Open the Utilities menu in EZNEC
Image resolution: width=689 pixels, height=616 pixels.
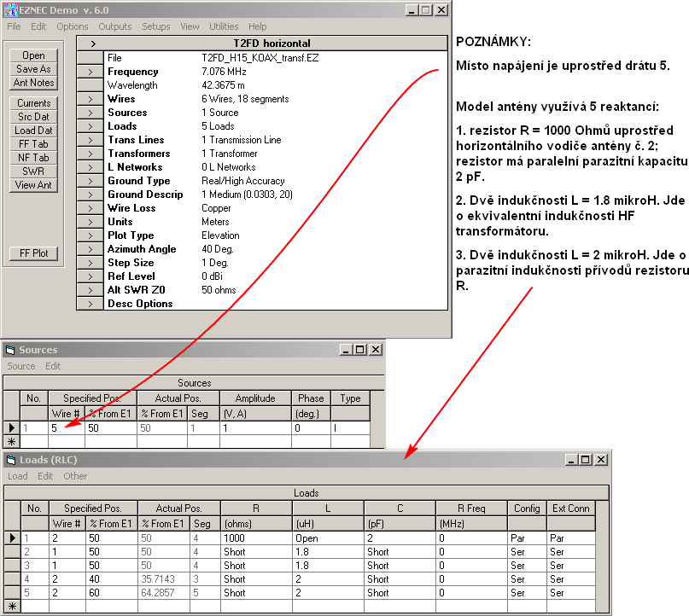point(224,26)
